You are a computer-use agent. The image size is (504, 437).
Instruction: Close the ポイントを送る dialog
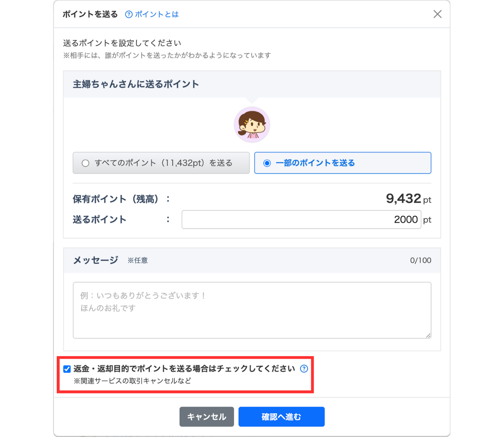pos(437,14)
